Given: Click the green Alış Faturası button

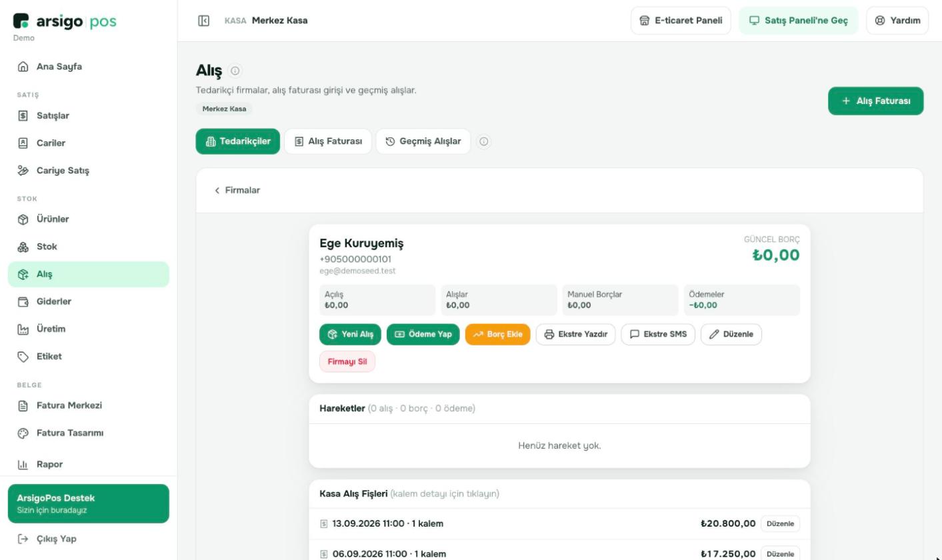Looking at the screenshot, I should [x=876, y=101].
